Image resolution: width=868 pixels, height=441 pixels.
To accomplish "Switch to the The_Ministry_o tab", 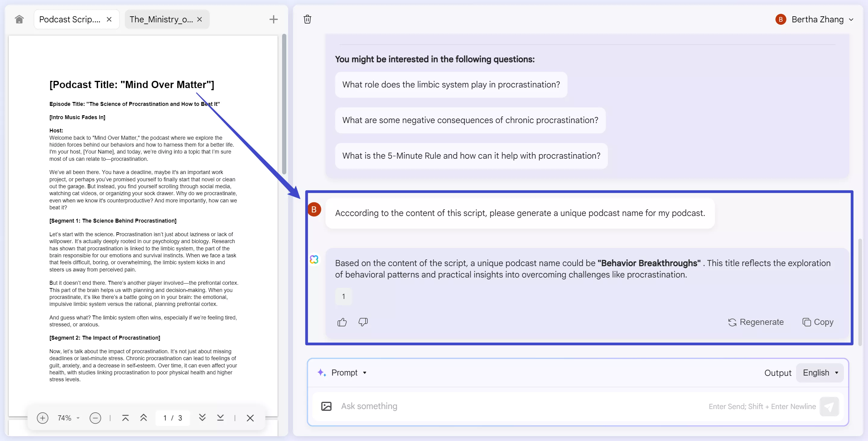I will (x=161, y=19).
